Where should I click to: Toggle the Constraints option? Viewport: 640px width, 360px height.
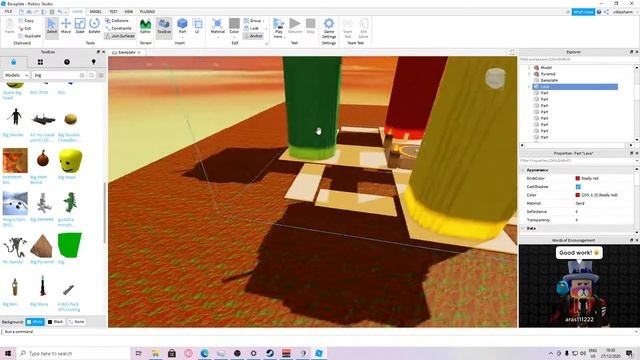118,28
